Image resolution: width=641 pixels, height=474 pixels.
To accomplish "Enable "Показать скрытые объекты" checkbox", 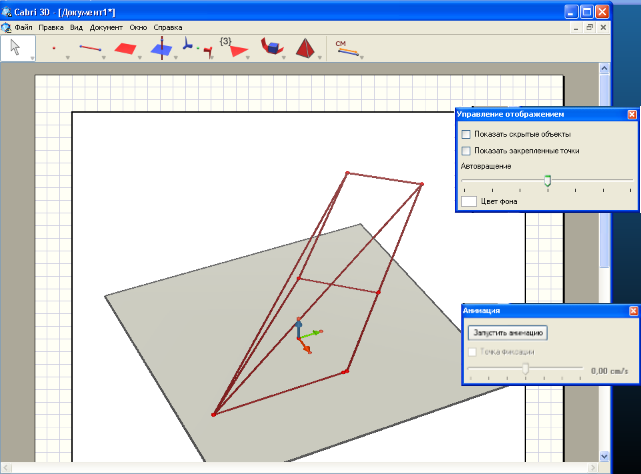I will [x=466, y=133].
